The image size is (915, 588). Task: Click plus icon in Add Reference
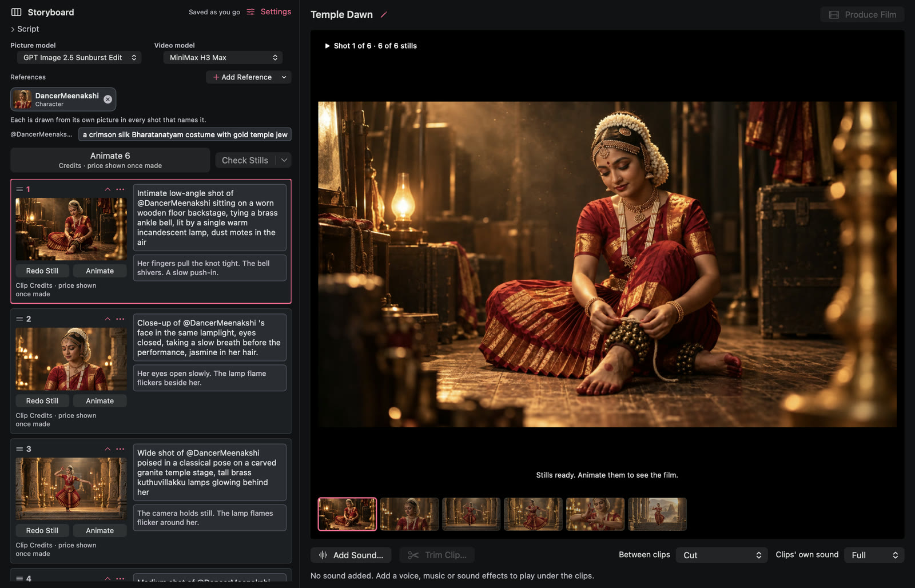pos(216,77)
